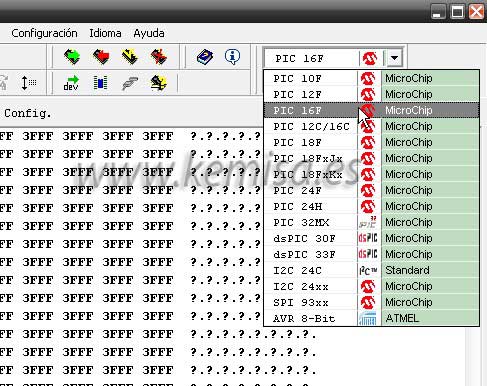Click the yellow chip verify icon

(130, 56)
